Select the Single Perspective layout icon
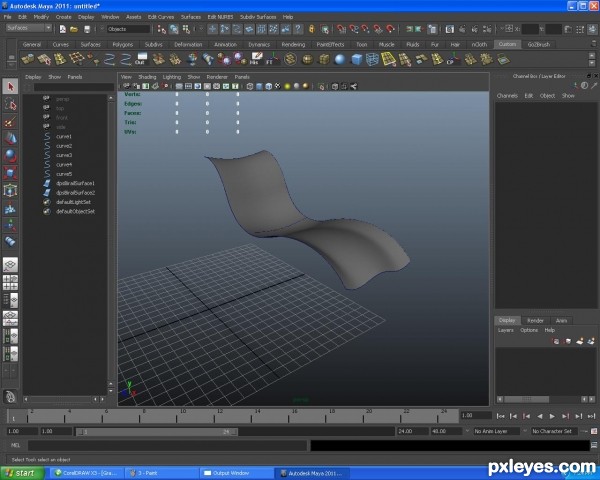This screenshot has width=600, height=480. tap(10, 264)
